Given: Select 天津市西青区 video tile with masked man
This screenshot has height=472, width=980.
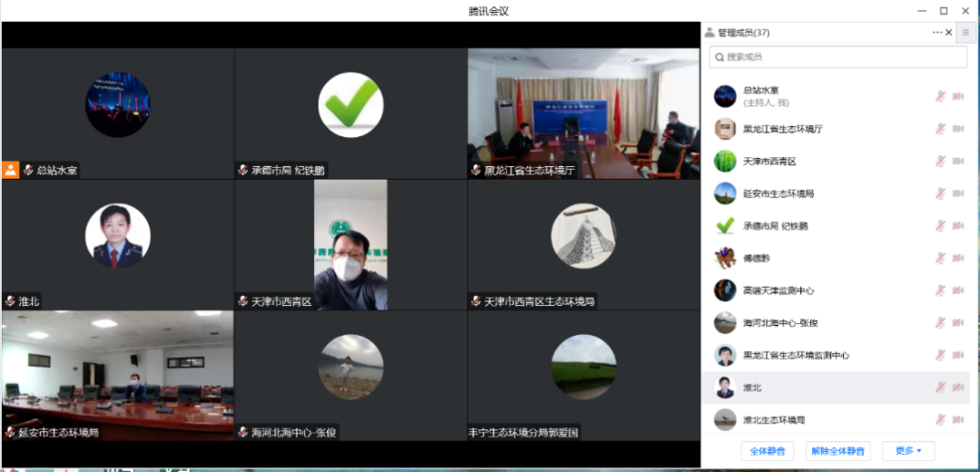Looking at the screenshot, I should 351,245.
